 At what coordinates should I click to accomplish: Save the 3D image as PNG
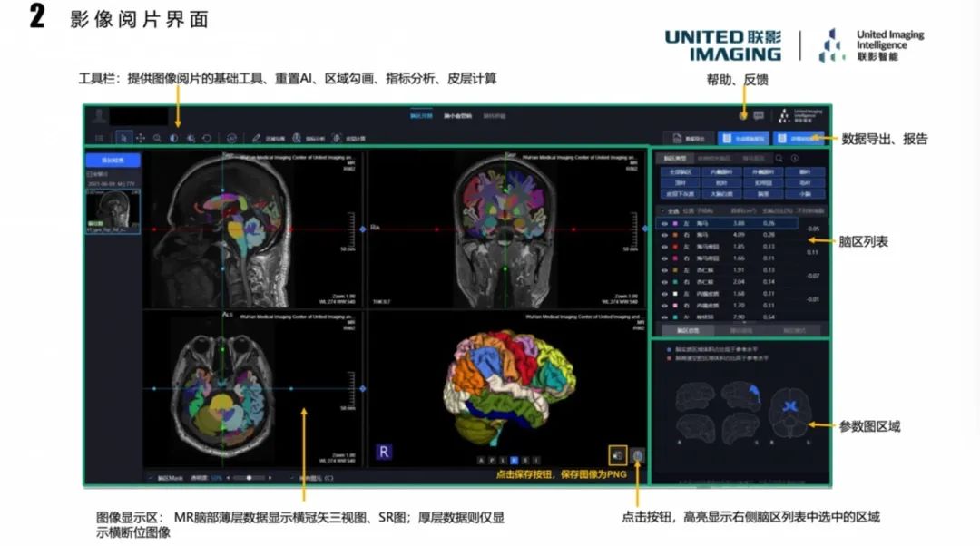pyautogui.click(x=618, y=455)
